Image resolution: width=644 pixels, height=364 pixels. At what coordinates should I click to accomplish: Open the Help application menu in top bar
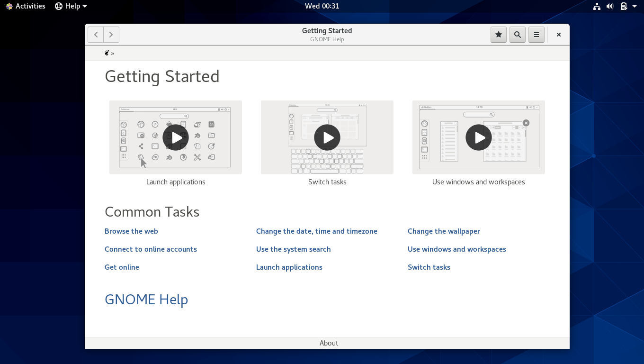(71, 6)
